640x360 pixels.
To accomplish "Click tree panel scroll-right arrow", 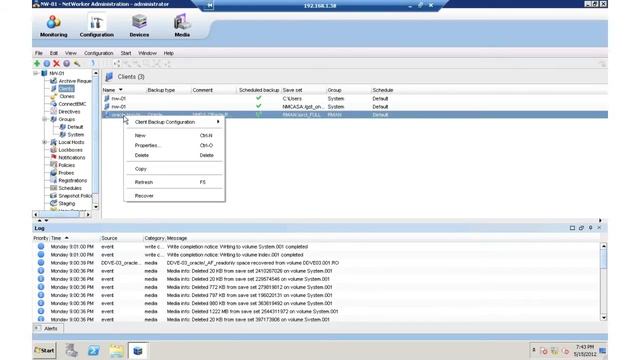I will [x=88, y=214].
